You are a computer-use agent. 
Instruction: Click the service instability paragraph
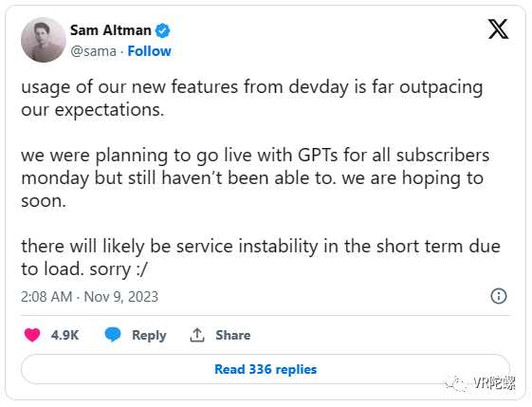261,258
